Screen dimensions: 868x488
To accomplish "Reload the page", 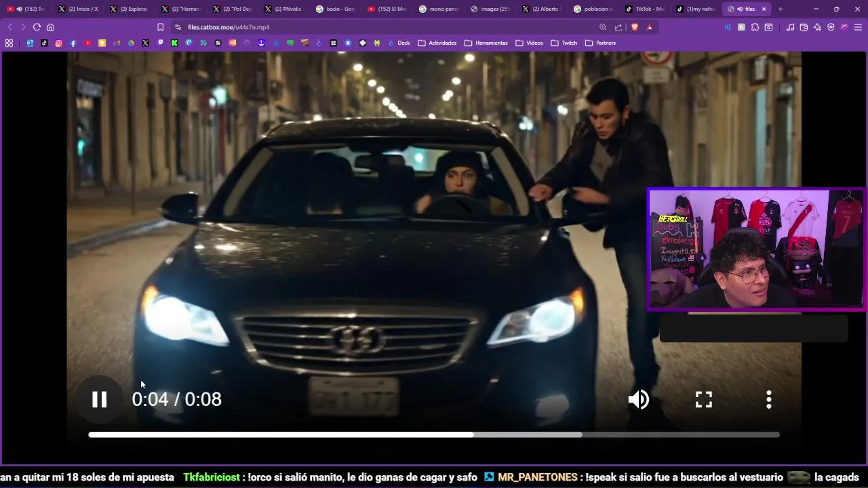I will coord(37,27).
